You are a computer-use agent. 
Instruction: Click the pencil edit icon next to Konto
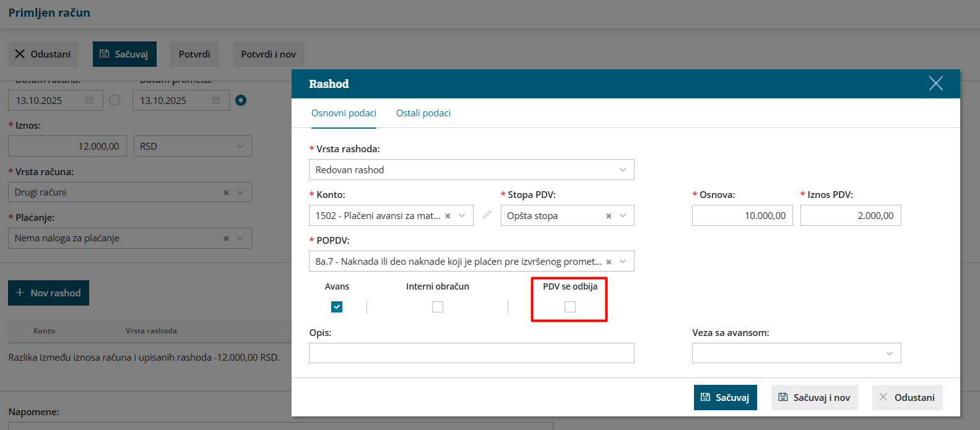487,215
